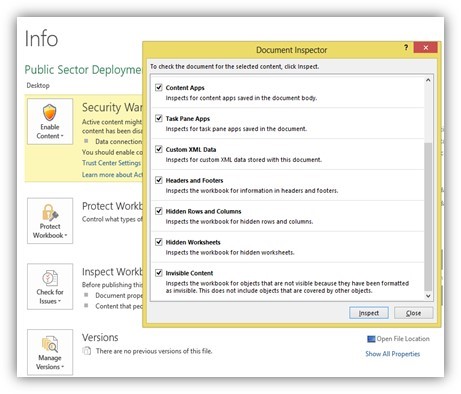Uncheck the Task Pane Apps checkbox

(159, 118)
